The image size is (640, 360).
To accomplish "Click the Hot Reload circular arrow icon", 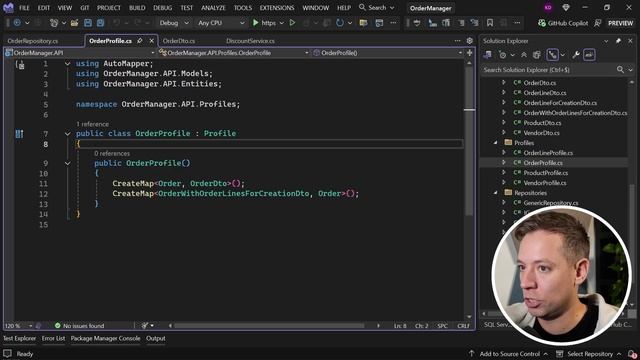I will [340, 23].
